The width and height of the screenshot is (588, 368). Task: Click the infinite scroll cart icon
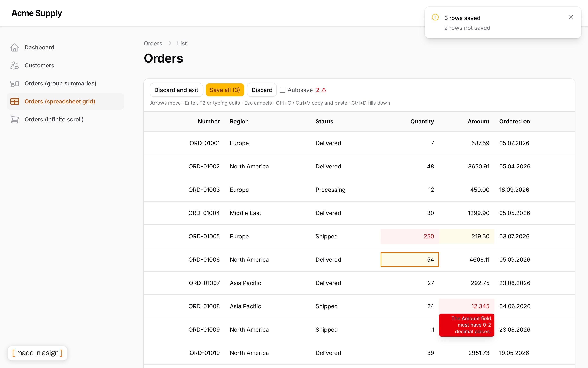[x=14, y=120]
